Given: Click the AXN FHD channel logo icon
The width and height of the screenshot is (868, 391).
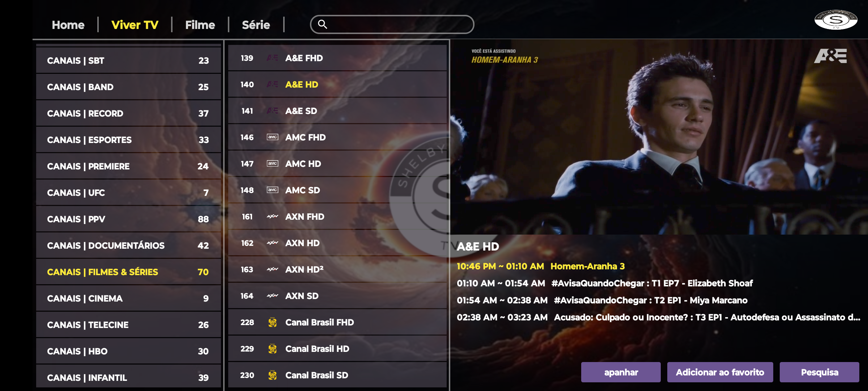Looking at the screenshot, I should (272, 216).
